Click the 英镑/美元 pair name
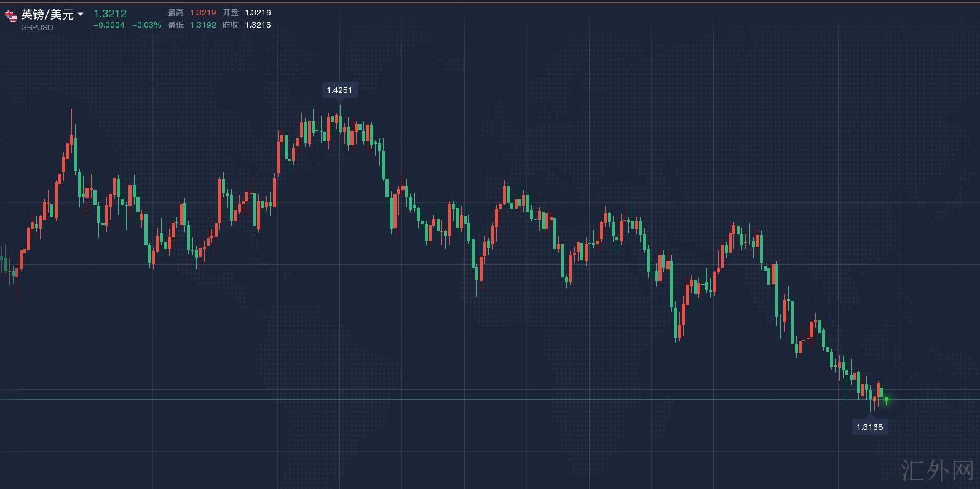This screenshot has height=489, width=980. 47,14
